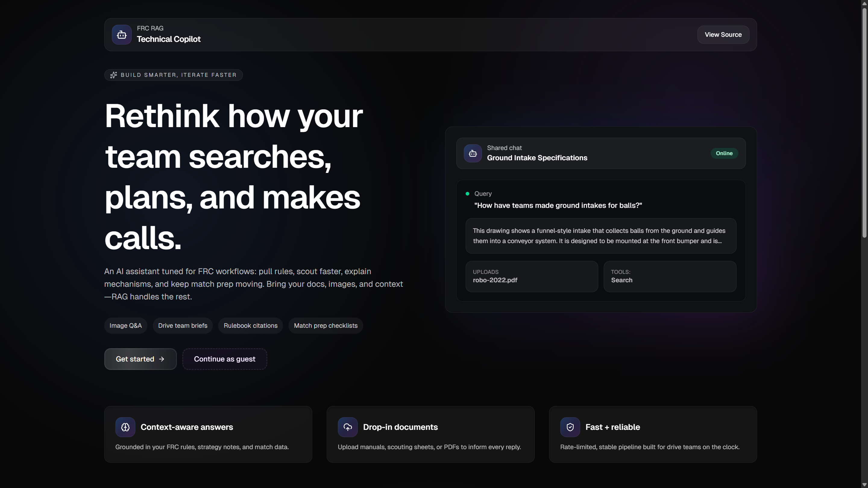Click the Grounded in your FRC rules text
This screenshot has width=868, height=488.
click(x=202, y=447)
